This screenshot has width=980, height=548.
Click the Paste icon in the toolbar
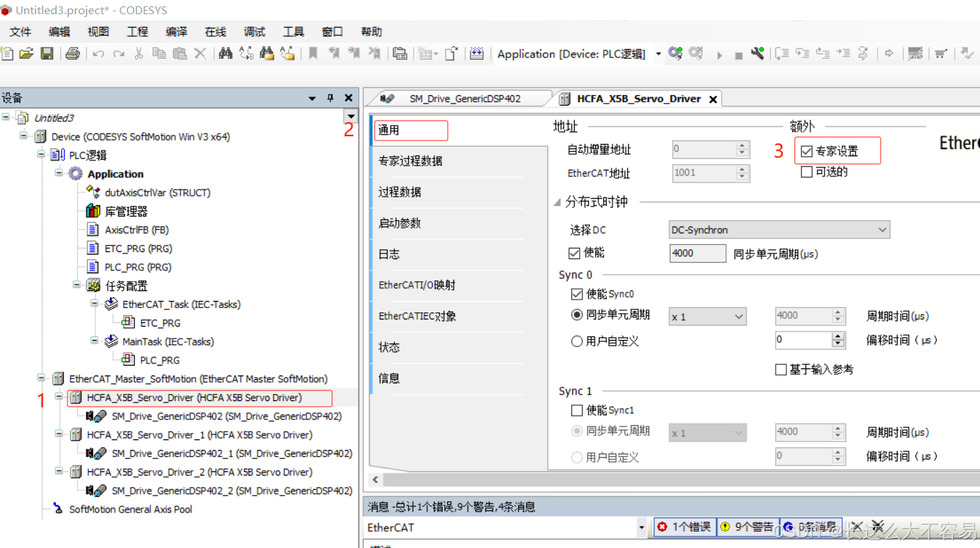180,53
